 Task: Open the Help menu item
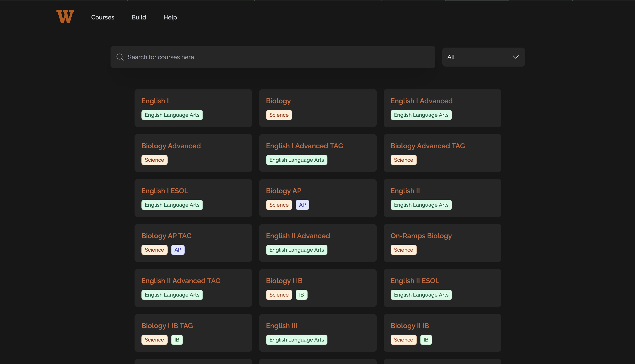(170, 17)
